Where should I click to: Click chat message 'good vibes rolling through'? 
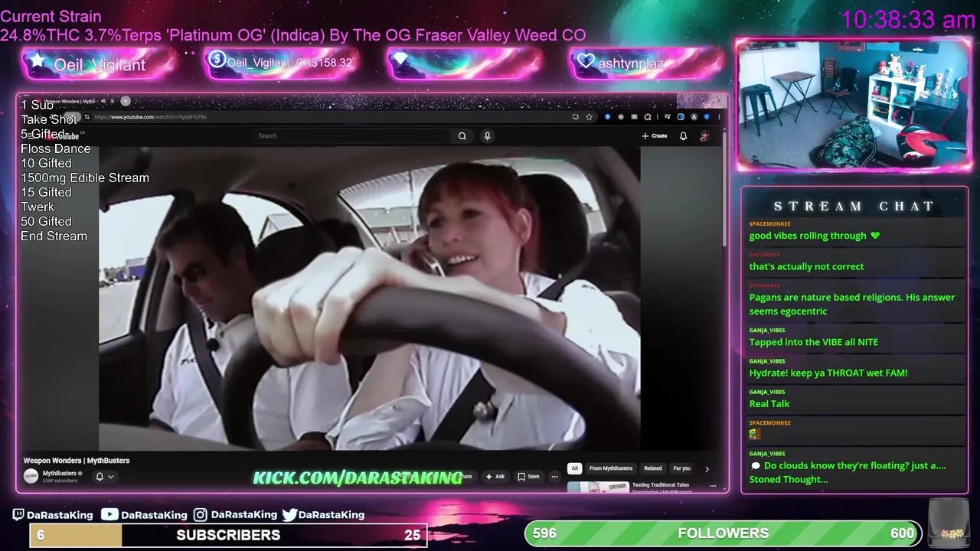tap(815, 236)
